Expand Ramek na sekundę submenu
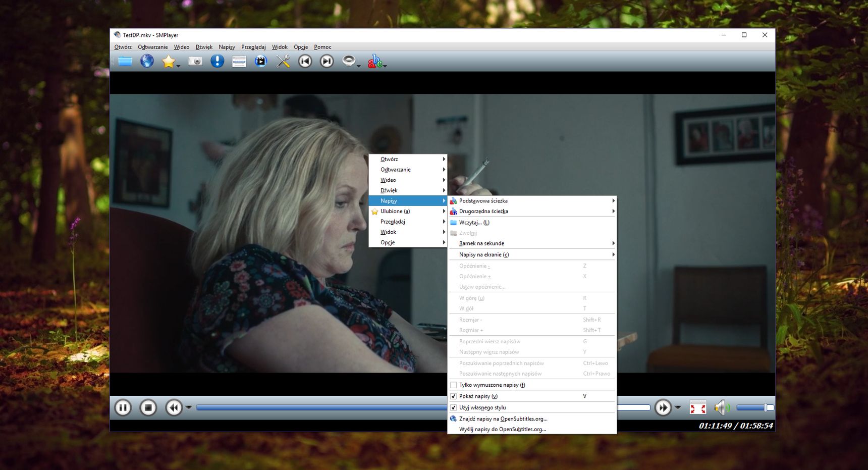 click(x=613, y=243)
